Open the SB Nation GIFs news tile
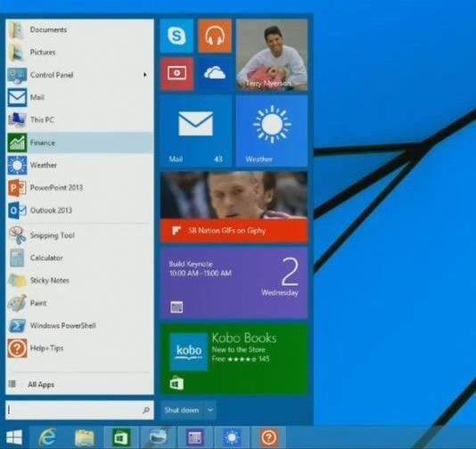This screenshot has height=449, width=476. tap(234, 207)
